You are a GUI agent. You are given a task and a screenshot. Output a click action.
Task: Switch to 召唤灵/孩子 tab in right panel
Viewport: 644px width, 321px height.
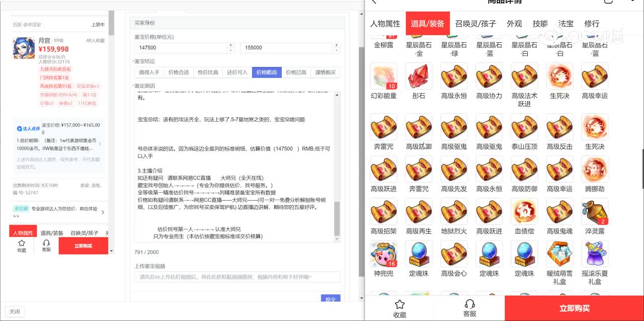pos(475,24)
